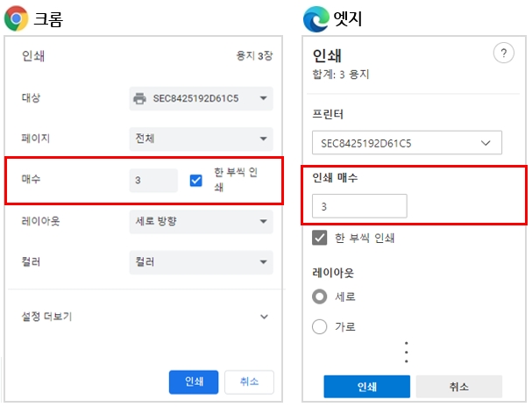This screenshot has height=407, width=532.
Task: Click Chrome's 취소 cancel button
Action: (x=249, y=382)
